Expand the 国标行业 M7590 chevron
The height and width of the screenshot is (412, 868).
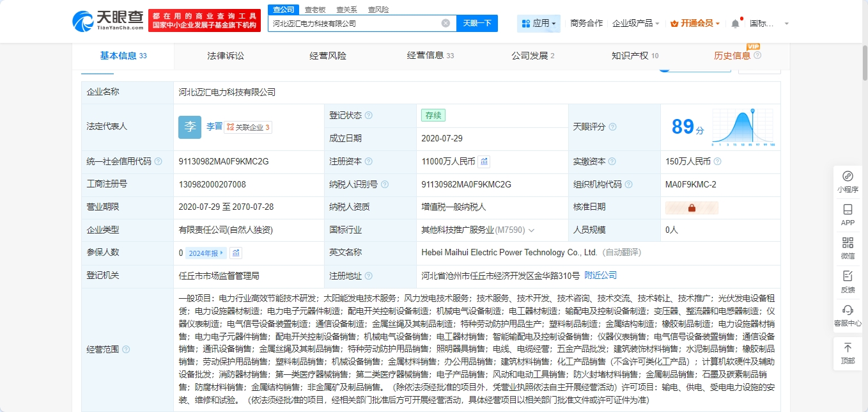(x=531, y=230)
